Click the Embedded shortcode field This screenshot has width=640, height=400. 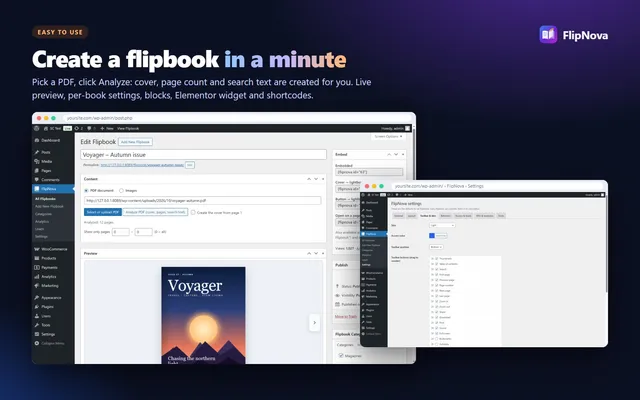[x=369, y=172]
